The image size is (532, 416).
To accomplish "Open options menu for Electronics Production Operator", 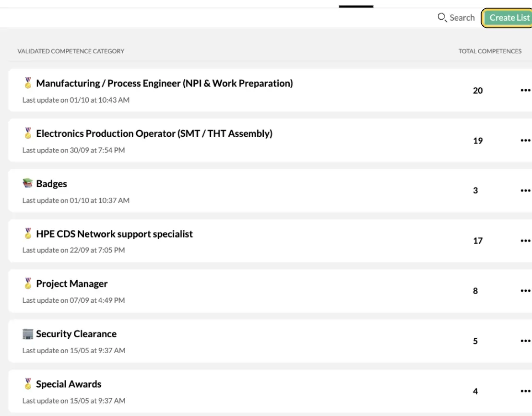I will [x=525, y=140].
